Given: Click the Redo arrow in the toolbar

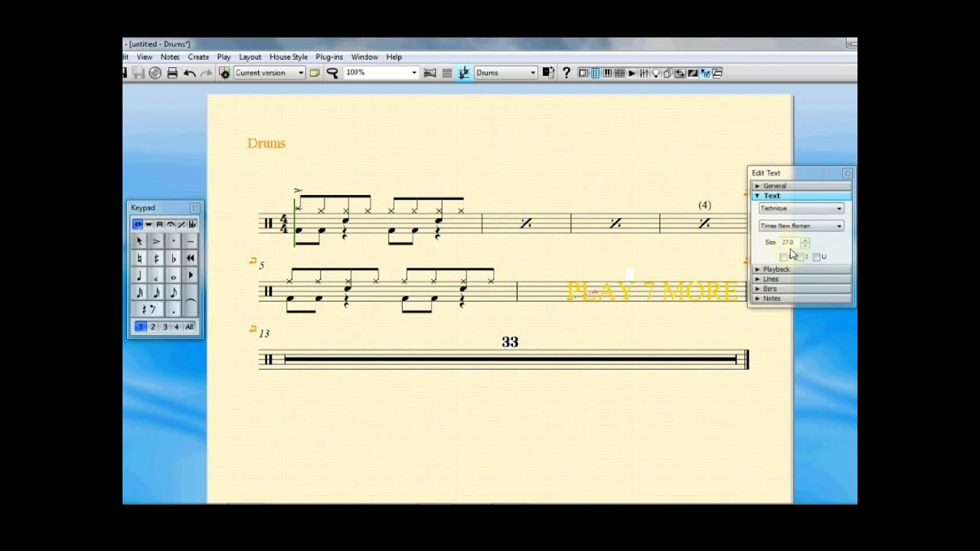Looking at the screenshot, I should [206, 73].
